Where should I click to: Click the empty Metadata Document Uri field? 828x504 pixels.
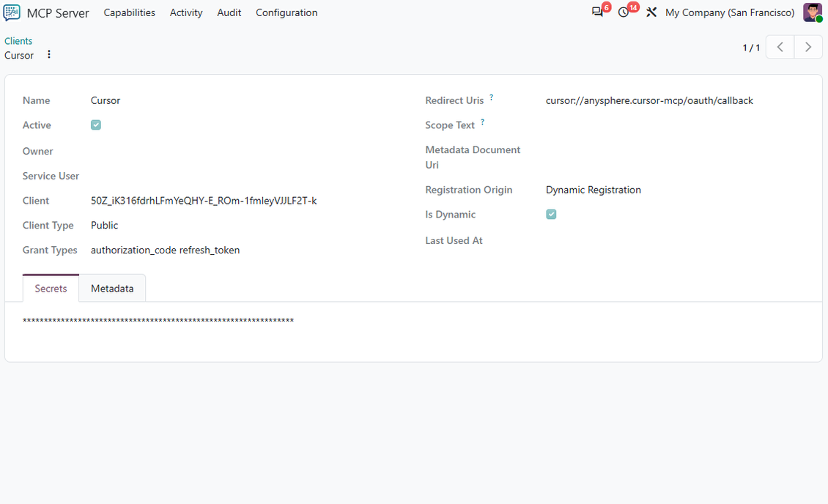point(675,150)
